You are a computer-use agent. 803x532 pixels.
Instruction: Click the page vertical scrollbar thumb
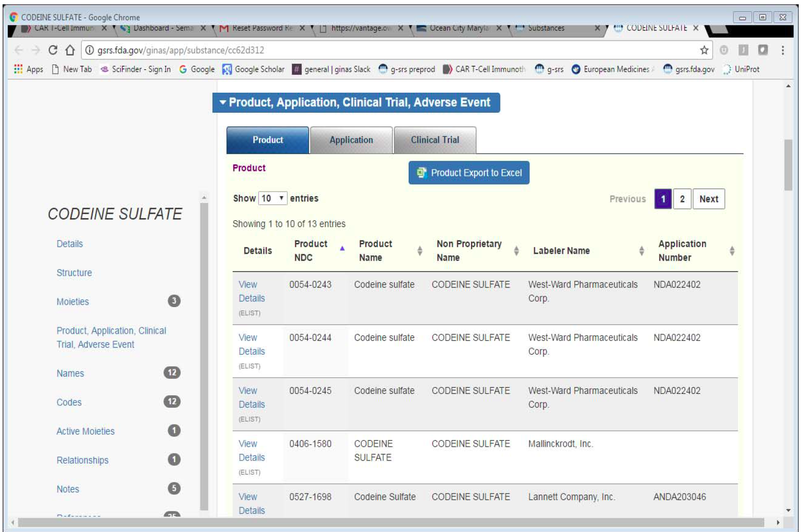point(788,165)
